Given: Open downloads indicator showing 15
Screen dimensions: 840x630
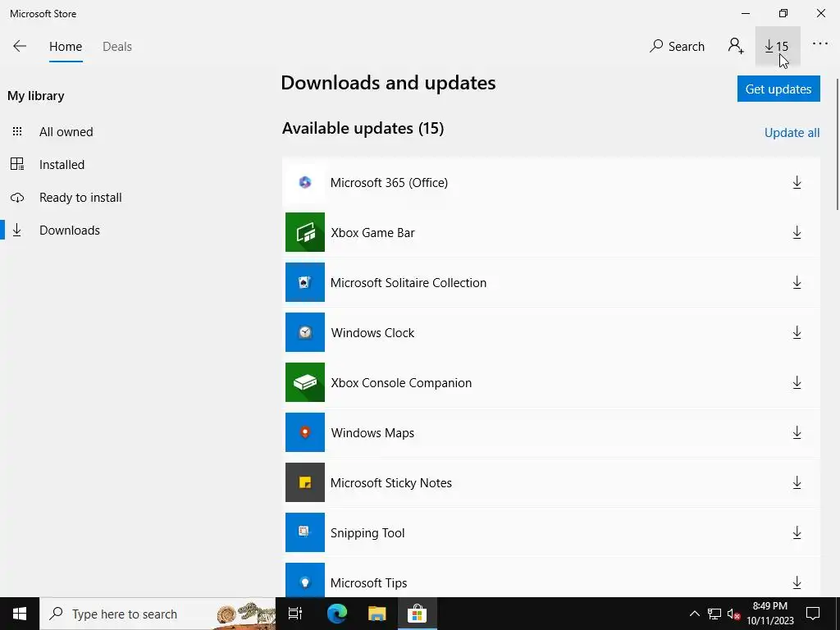Looking at the screenshot, I should click(x=778, y=47).
